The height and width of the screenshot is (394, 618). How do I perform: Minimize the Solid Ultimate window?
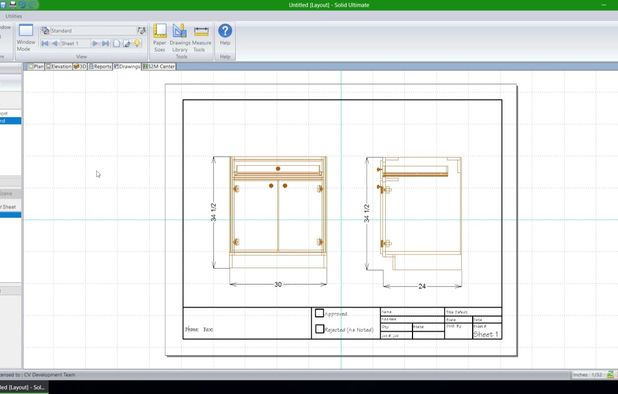tap(604, 5)
